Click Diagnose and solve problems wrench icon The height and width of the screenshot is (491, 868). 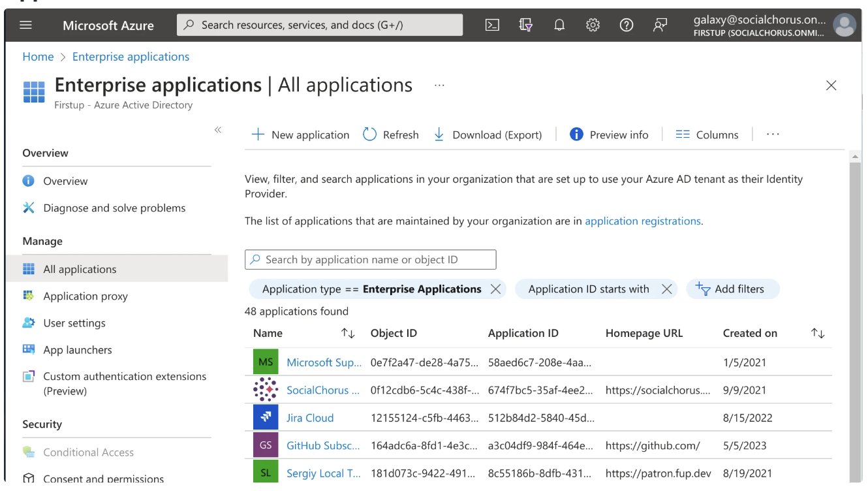coord(28,208)
